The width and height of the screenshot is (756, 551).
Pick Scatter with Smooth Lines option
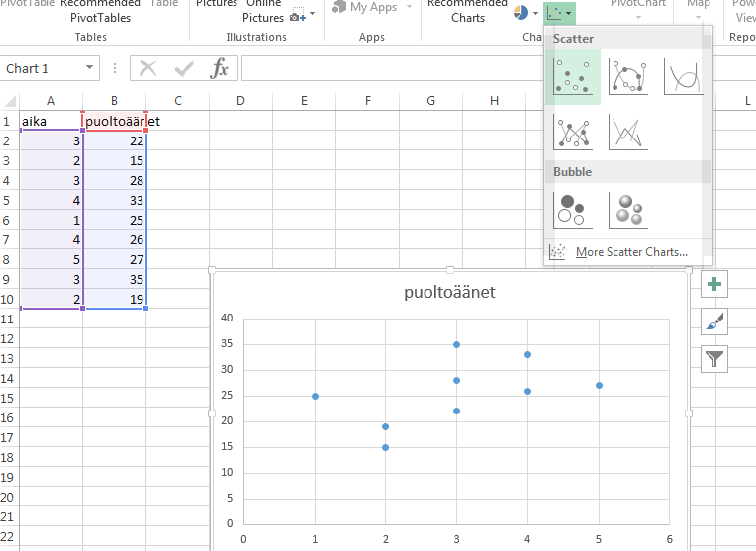coord(683,76)
